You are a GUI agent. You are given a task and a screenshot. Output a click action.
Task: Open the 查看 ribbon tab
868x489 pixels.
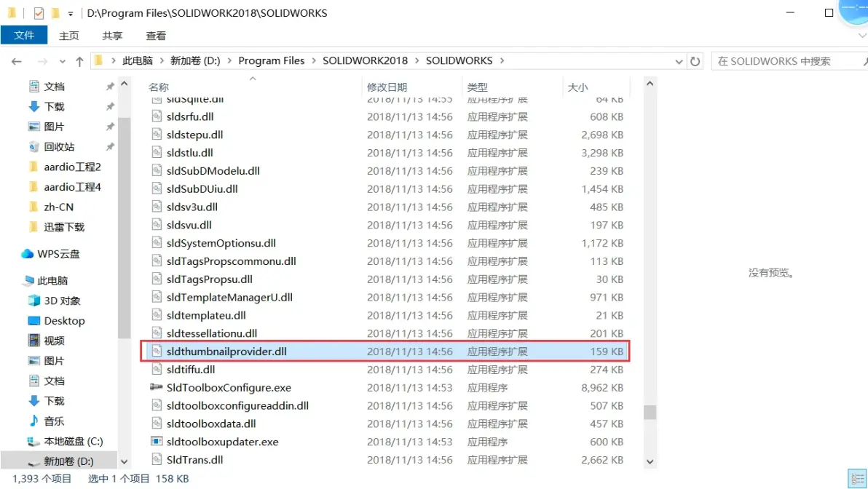(156, 36)
